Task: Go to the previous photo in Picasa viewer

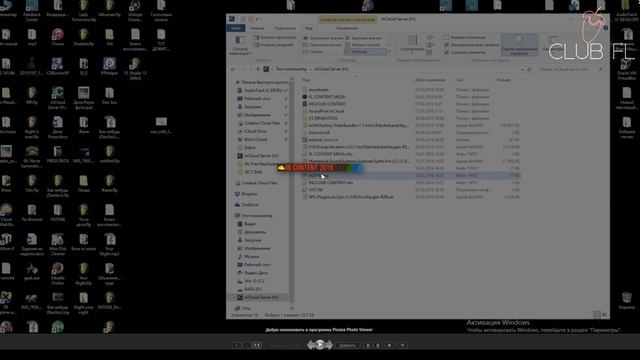Action: pyautogui.click(x=311, y=345)
